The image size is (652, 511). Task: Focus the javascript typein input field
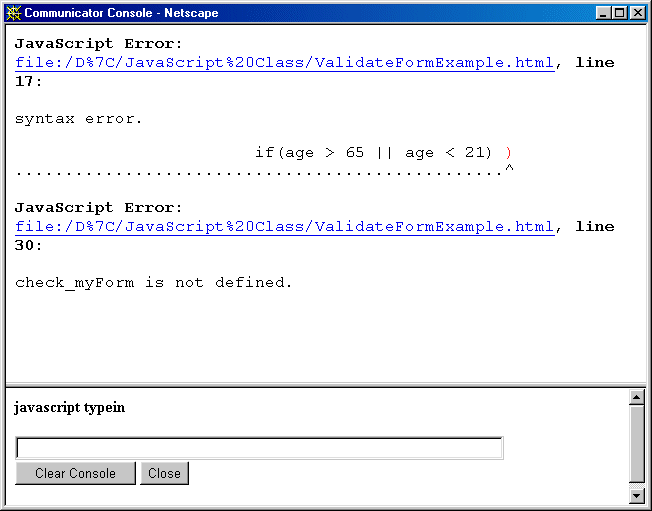259,448
